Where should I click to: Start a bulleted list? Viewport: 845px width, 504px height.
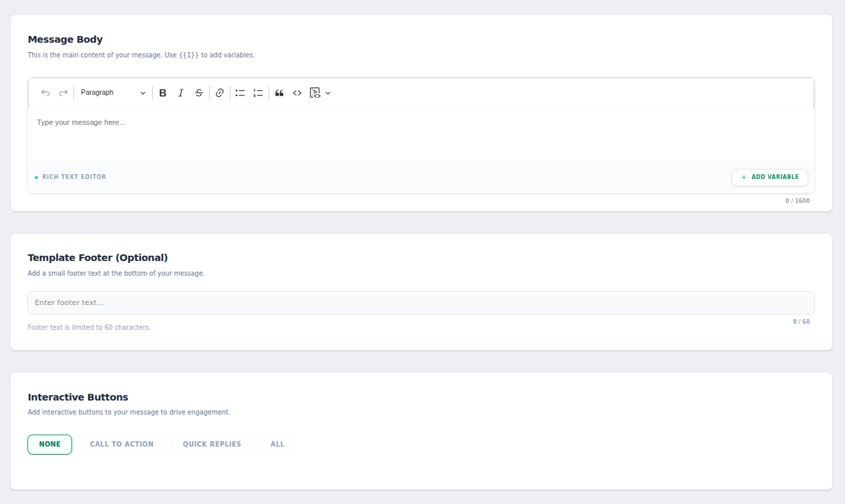coord(240,93)
